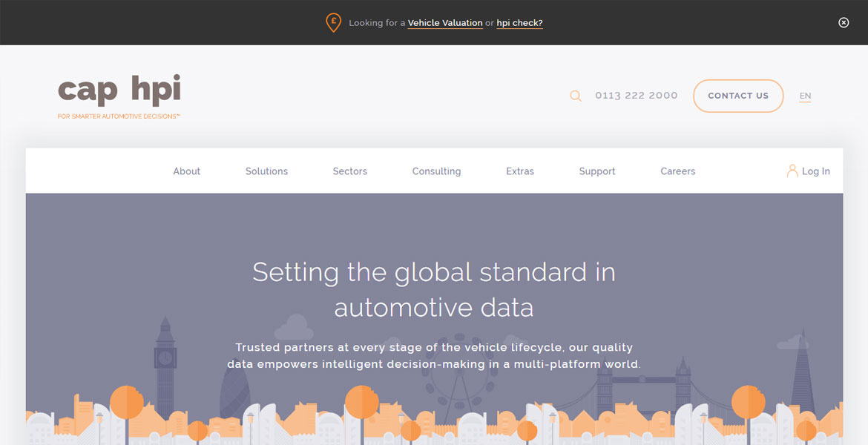
Task: Navigate to the Careers page
Action: coord(678,171)
